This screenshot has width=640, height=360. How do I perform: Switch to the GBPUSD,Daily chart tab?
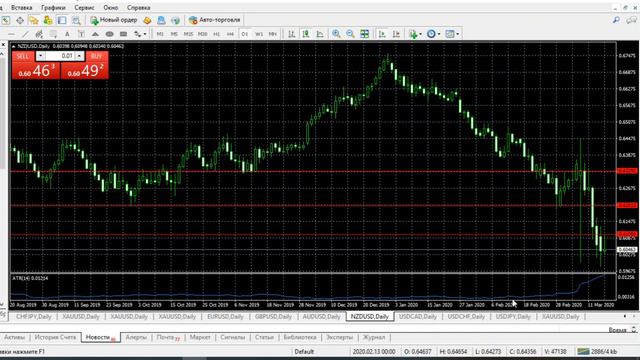[273, 316]
